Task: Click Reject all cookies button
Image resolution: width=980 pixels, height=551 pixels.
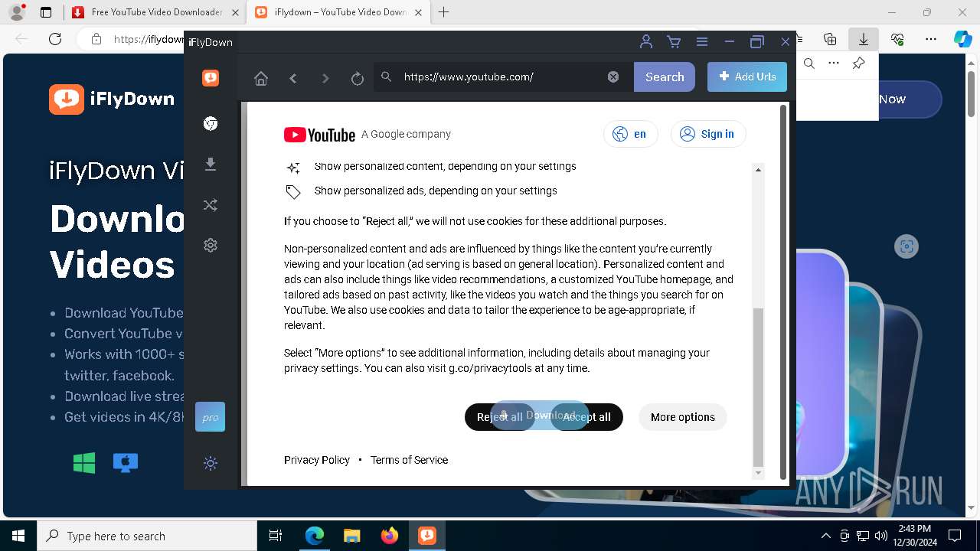Action: pyautogui.click(x=500, y=417)
